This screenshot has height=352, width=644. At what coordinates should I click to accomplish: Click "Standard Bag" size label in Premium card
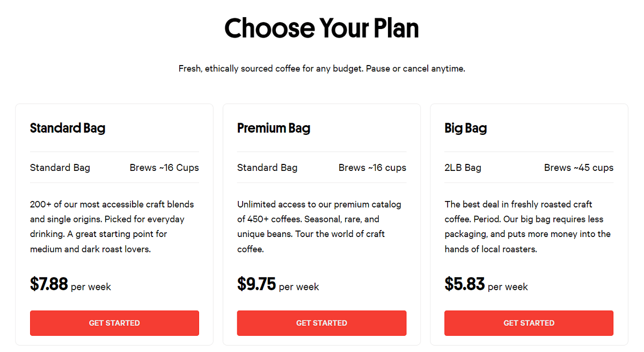pos(267,168)
